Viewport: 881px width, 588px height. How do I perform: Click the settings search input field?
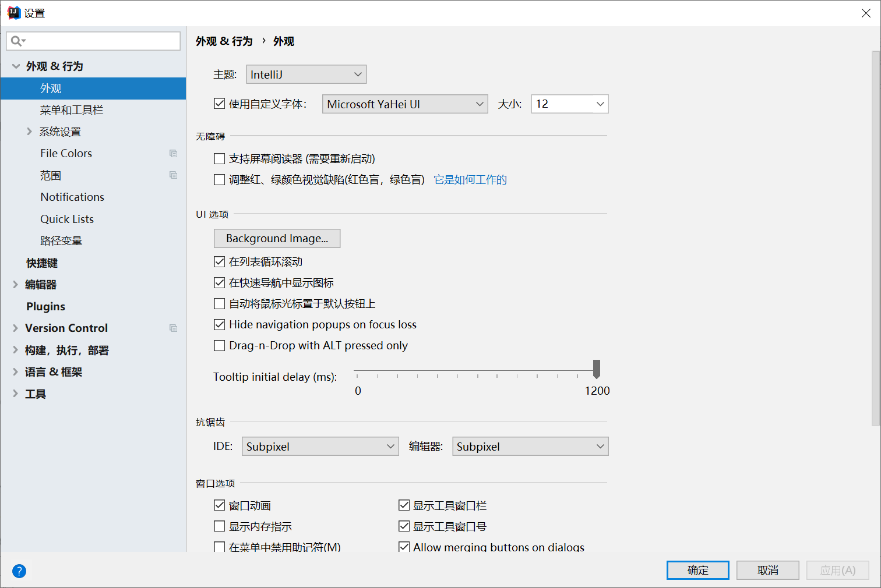click(x=93, y=41)
